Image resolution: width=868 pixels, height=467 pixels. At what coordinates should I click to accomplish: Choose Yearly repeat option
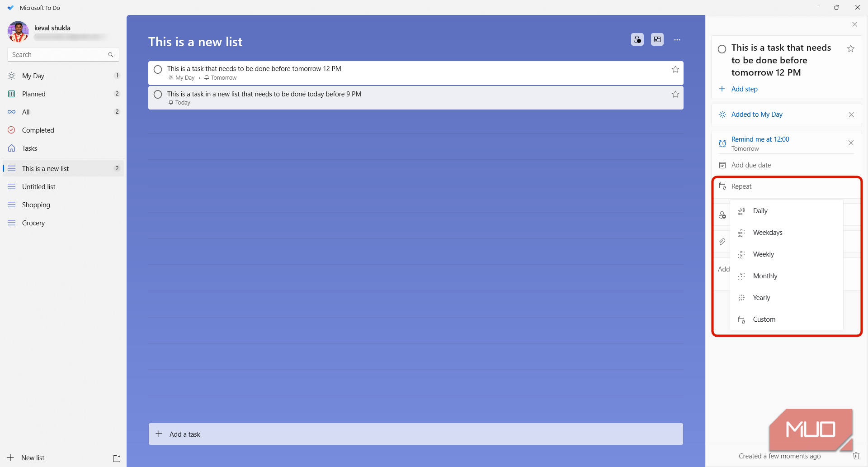click(x=787, y=298)
